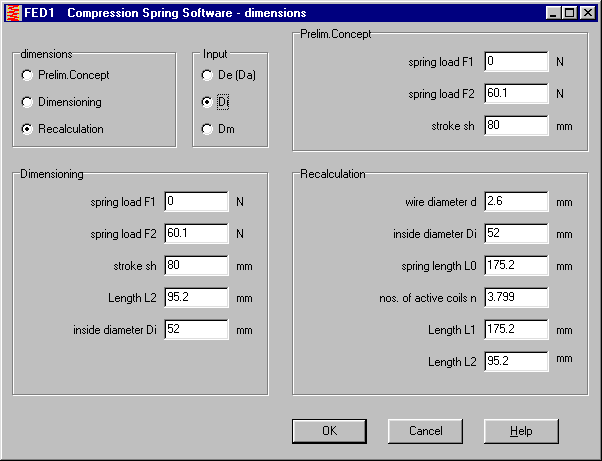Select De (Da) input option
The width and height of the screenshot is (602, 461).
[207, 75]
